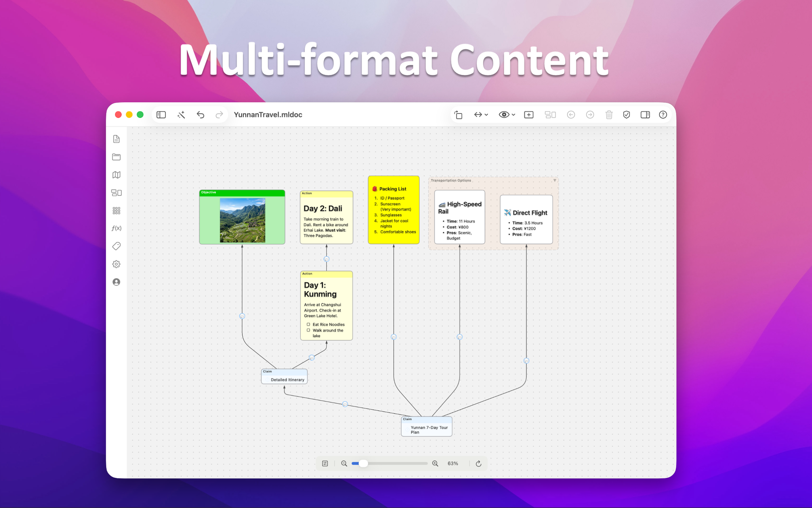
Task: Select the Direct Flight card
Action: pyautogui.click(x=526, y=219)
